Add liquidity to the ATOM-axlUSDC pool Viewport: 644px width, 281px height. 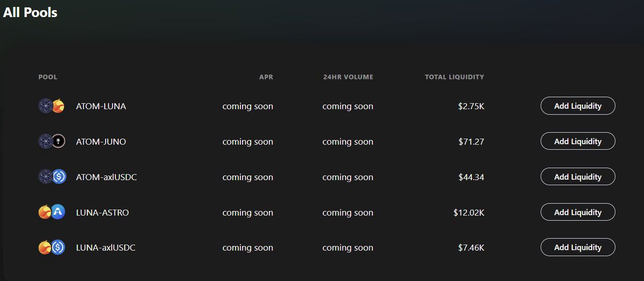coord(577,176)
